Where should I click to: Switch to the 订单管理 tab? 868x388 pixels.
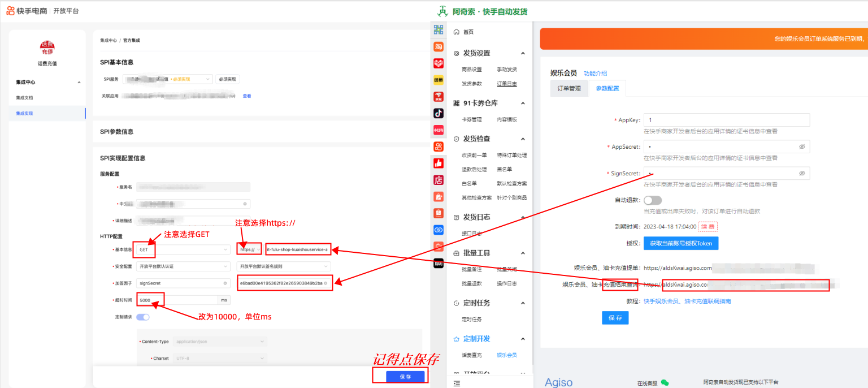coord(569,88)
